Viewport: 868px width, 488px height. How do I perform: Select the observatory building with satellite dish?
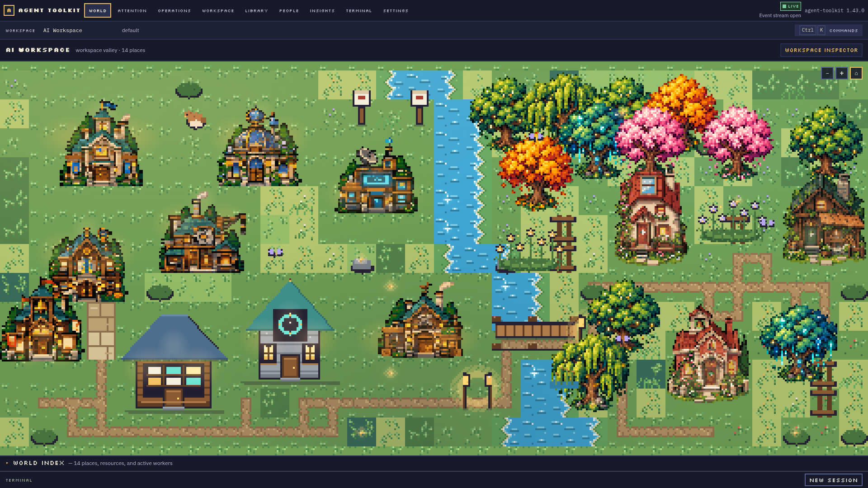pyautogui.click(x=376, y=178)
